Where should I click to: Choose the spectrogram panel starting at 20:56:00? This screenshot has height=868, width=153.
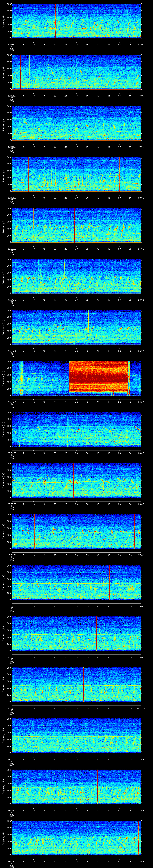pos(76,531)
